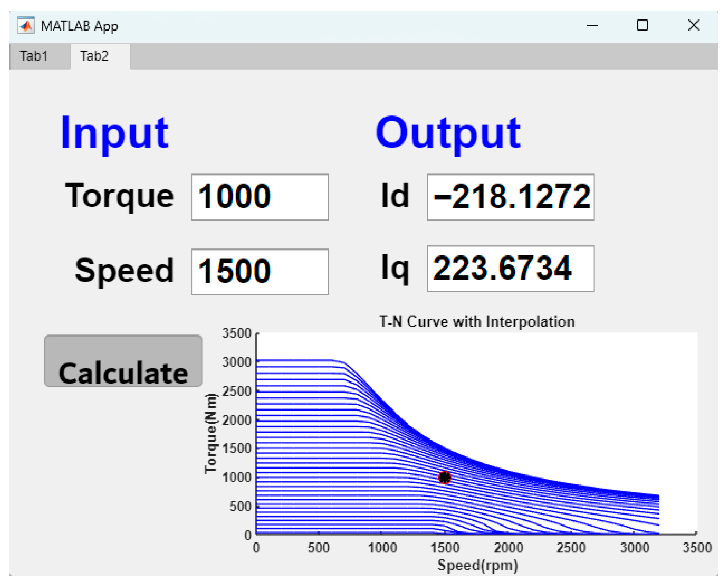Click the red operating point marker

(445, 477)
